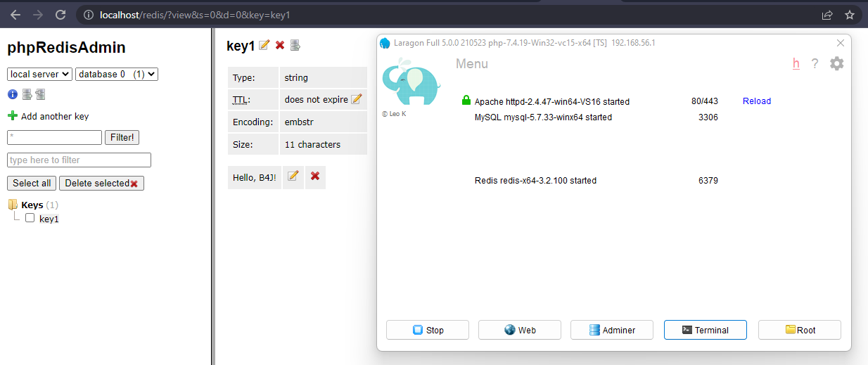Image resolution: width=868 pixels, height=365 pixels.
Task: Click the '11 characters' size value
Action: (312, 144)
